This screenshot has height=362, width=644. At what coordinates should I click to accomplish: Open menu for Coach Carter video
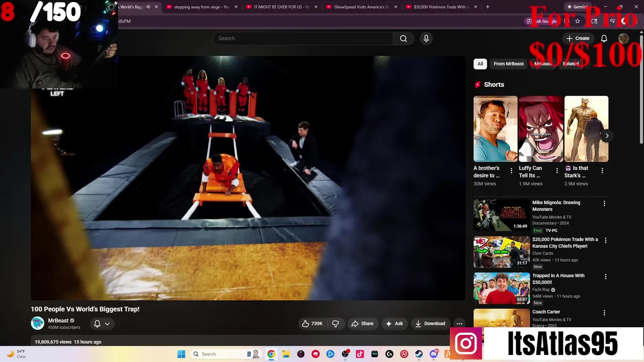coord(604,313)
